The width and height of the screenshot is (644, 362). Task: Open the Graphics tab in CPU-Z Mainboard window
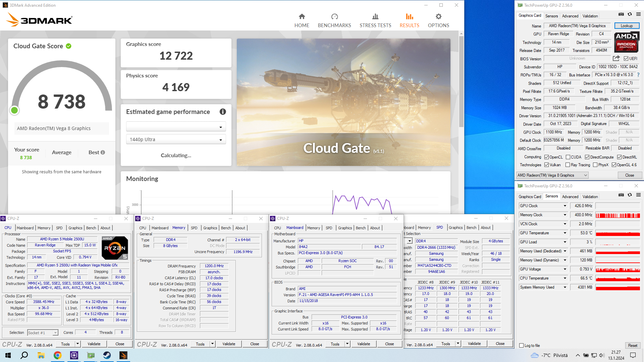345,228
